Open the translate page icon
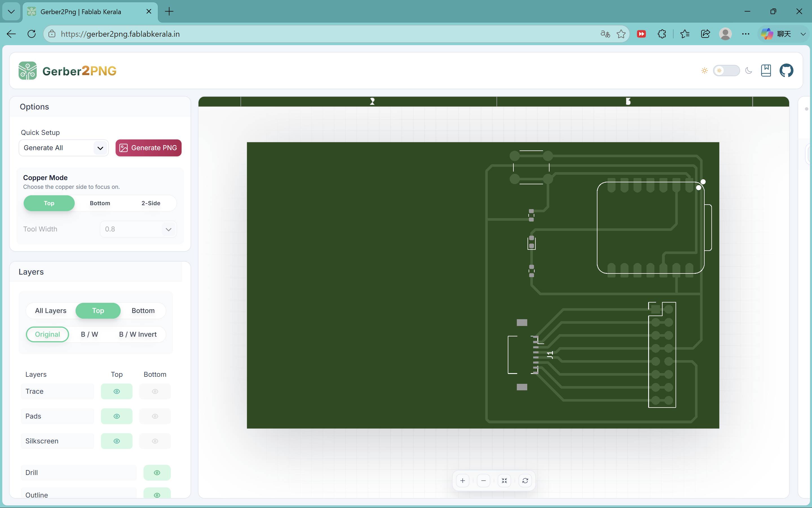 pos(605,34)
